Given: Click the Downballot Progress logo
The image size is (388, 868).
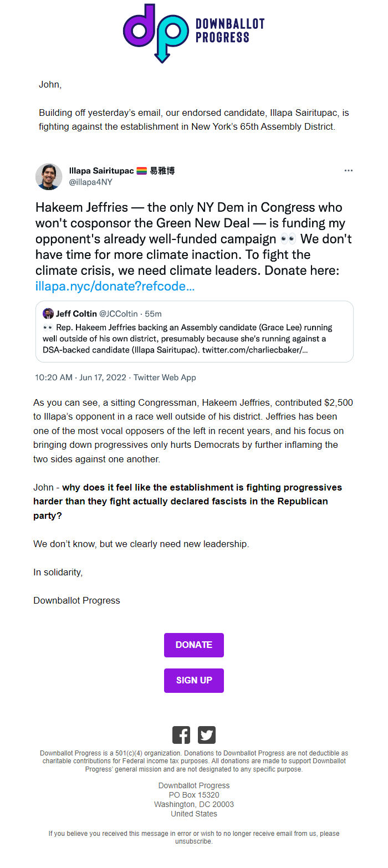Looking at the screenshot, I should click(158, 32).
